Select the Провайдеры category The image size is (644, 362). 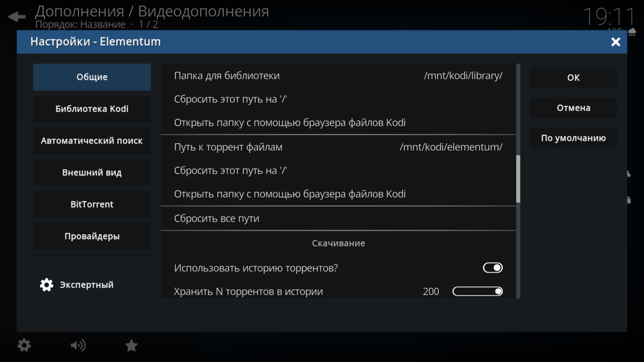click(92, 237)
